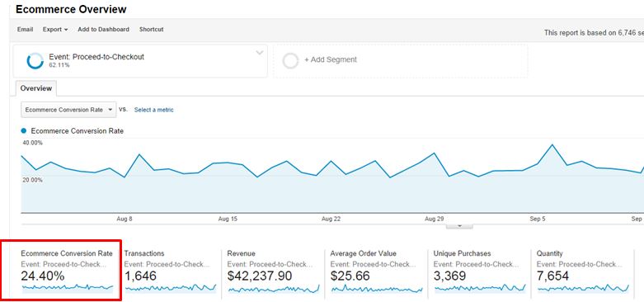Click Add to Dashboard
Image resolution: width=644 pixels, height=302 pixels.
(x=103, y=30)
